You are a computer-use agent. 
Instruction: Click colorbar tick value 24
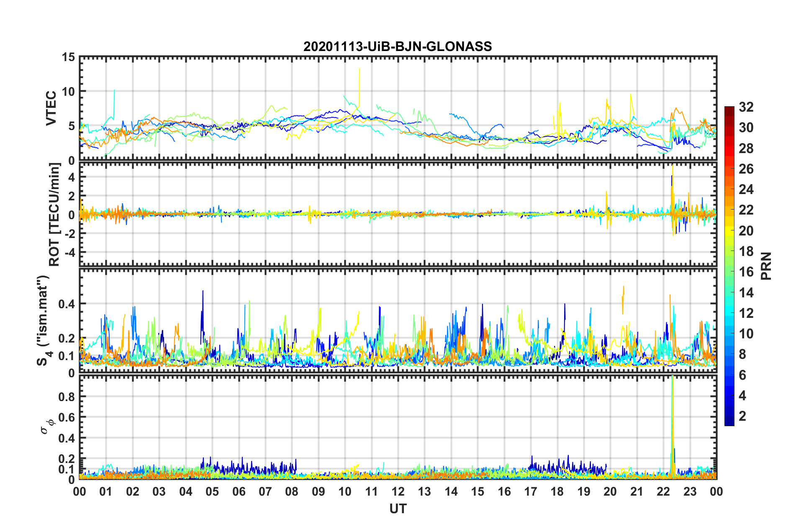pos(746,189)
